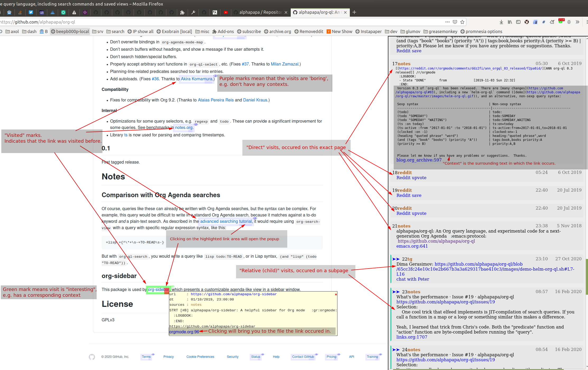
Task: Open the glumov bookmarks folder
Action: point(411,31)
